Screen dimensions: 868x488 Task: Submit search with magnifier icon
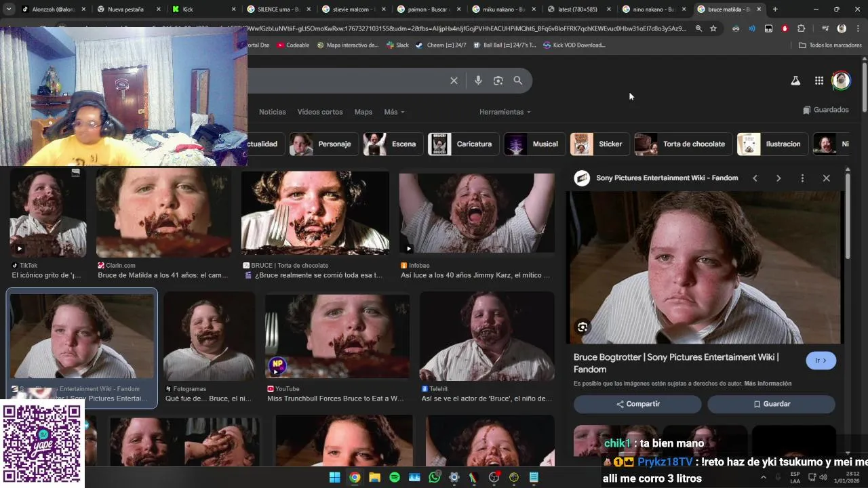[x=517, y=81]
